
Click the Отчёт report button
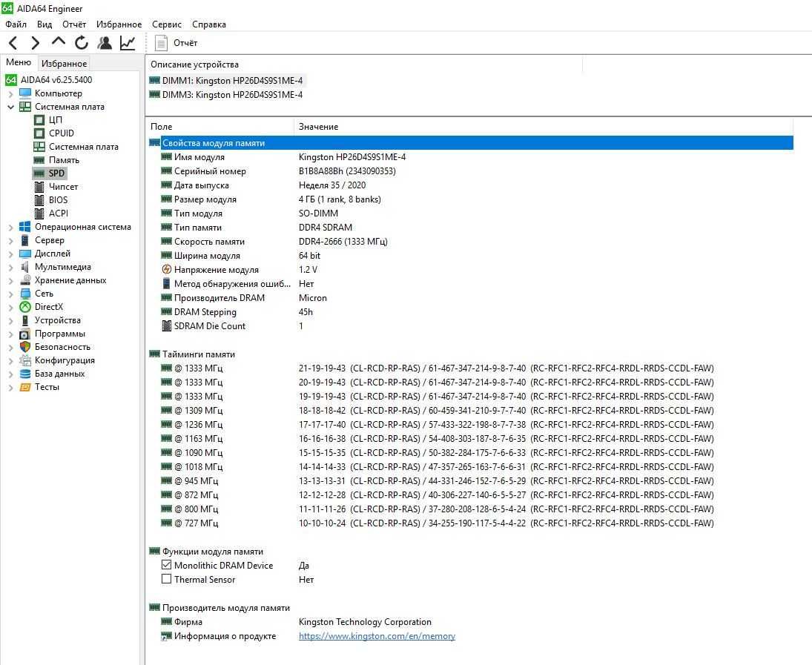tap(176, 43)
